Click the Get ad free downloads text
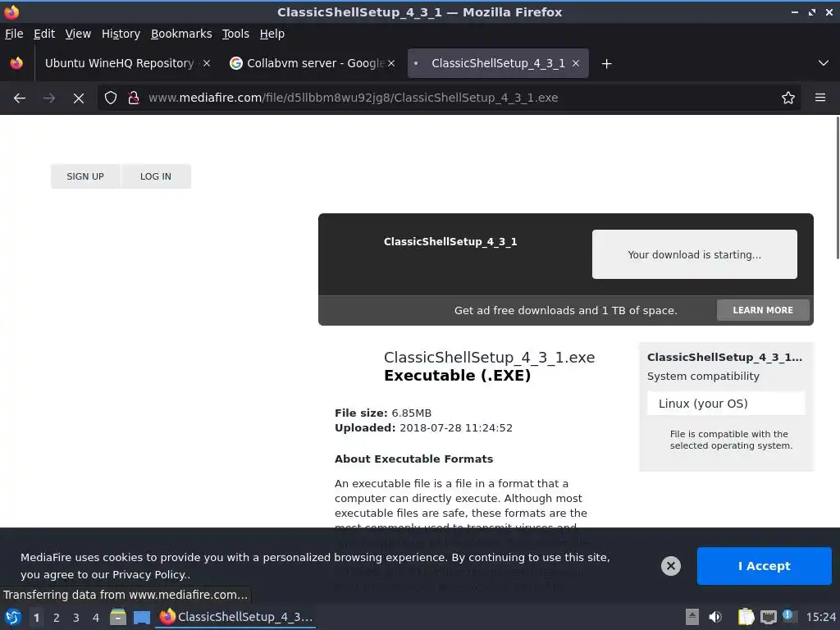The width and height of the screenshot is (840, 630). pos(566,310)
